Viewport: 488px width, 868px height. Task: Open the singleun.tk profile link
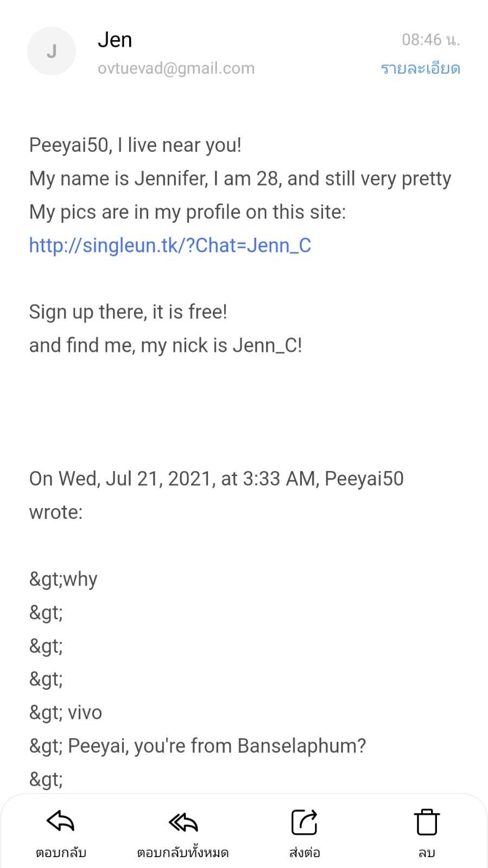click(170, 245)
